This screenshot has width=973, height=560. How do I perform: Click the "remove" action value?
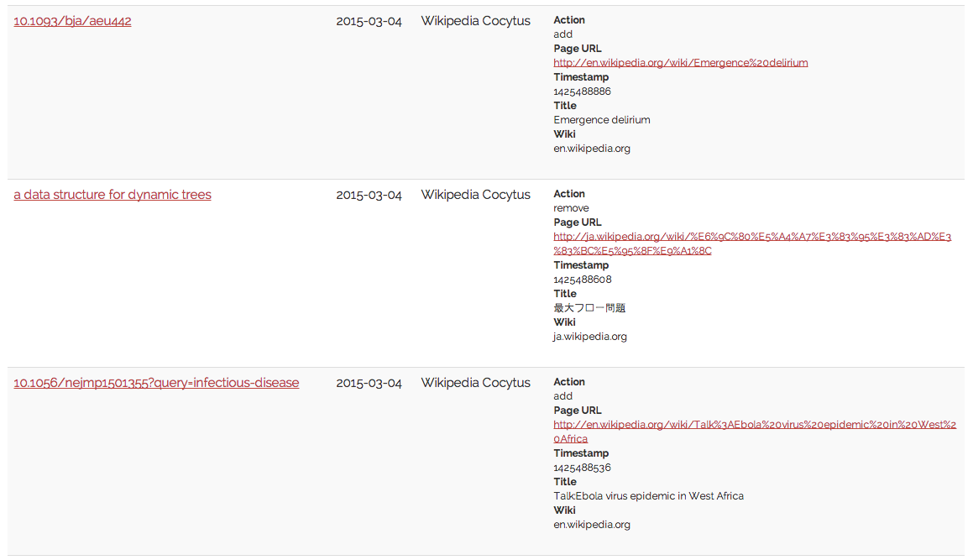tap(571, 208)
